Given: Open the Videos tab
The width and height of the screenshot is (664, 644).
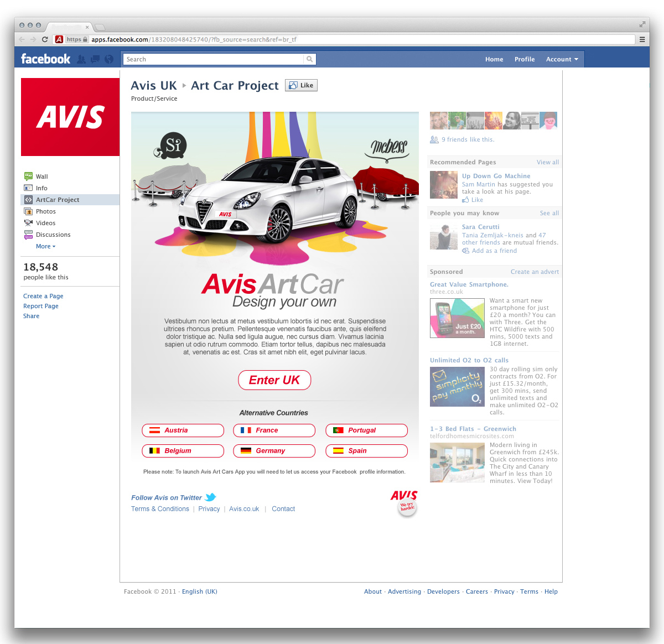Looking at the screenshot, I should click(45, 223).
